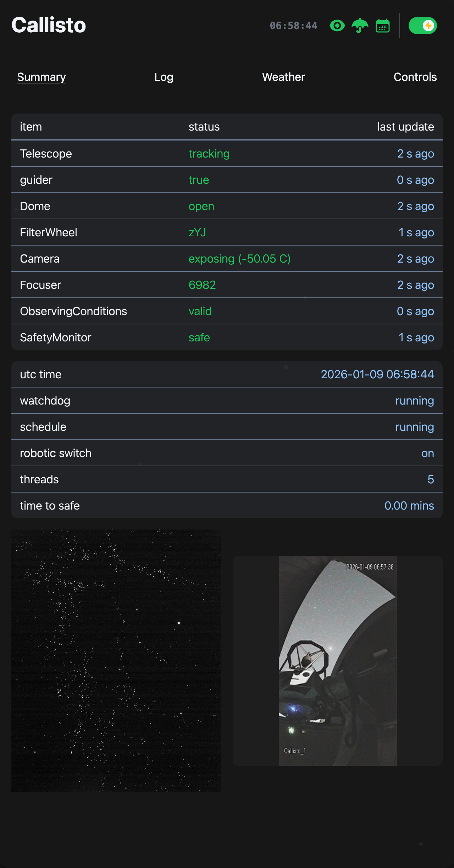Click the Callisto title heading
Screen dimensions: 454x868
coord(49,25)
